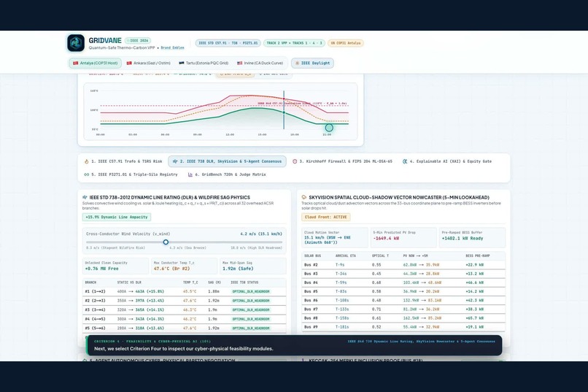Click the link icon on Triple-Silo Registry tab
The image size is (588, 392).
click(87, 174)
